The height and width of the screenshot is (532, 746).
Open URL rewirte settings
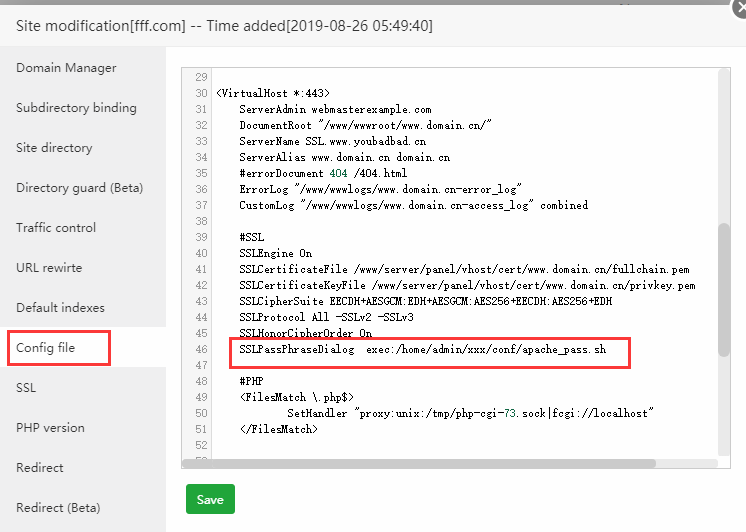49,268
